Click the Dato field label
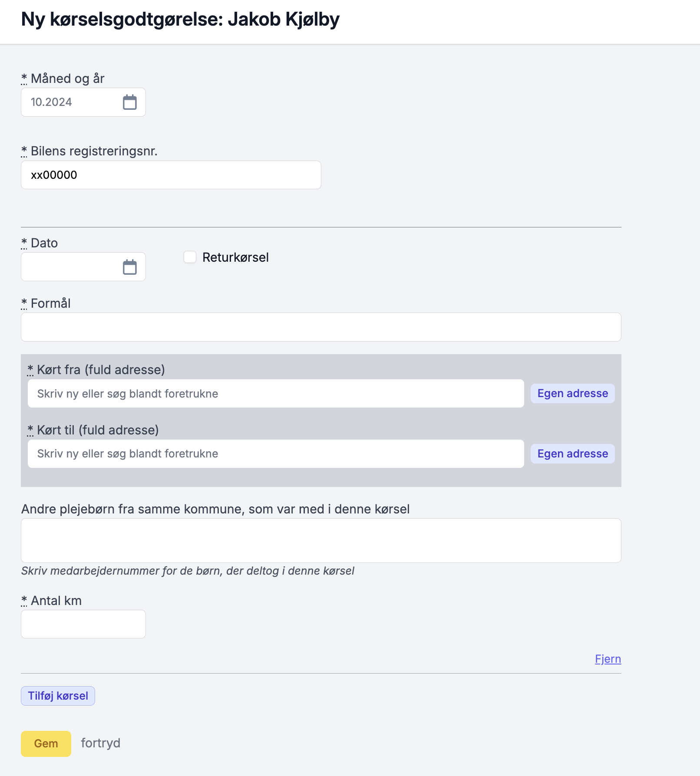Screen dimensions: 700x776 44,243
